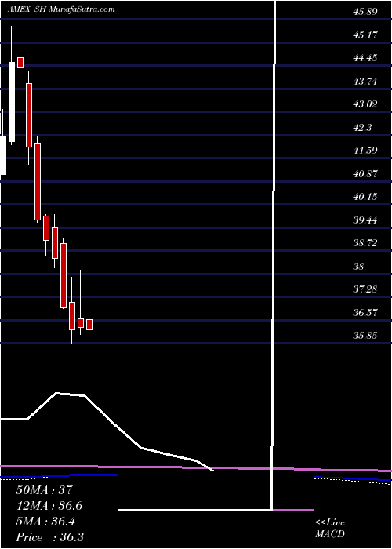Select the 38 price axis label

coord(359,267)
